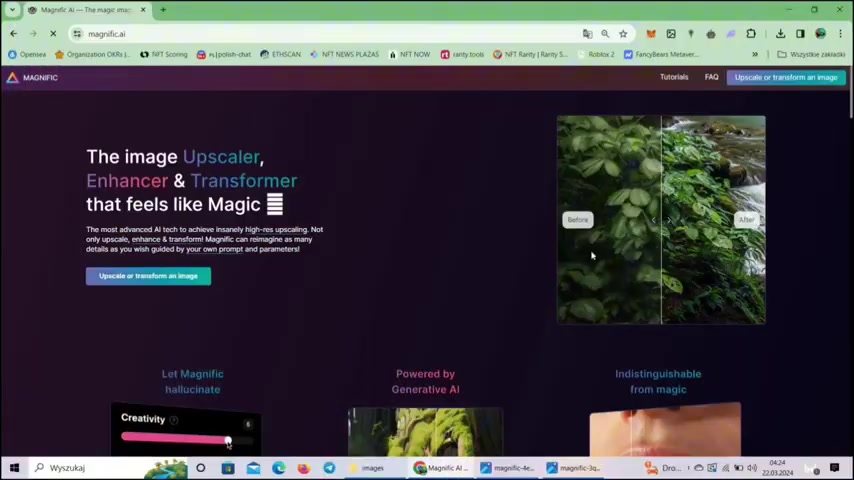Click hero 'Upscale or transform an image' button

tap(148, 276)
